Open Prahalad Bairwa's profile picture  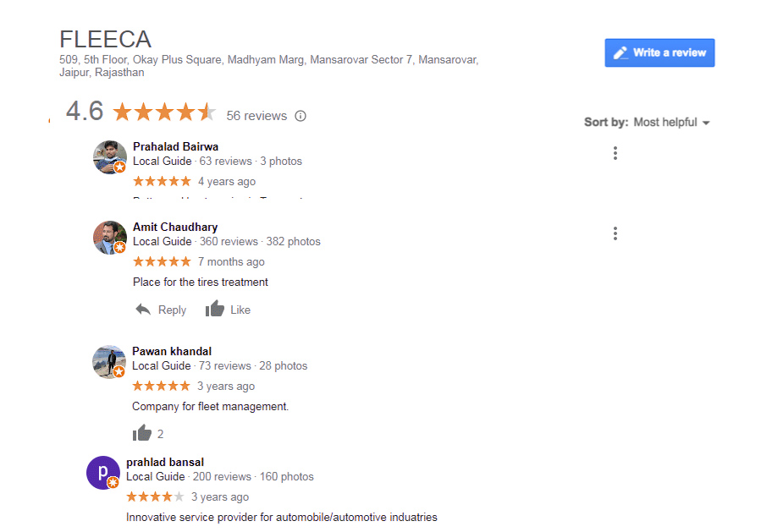[110, 157]
